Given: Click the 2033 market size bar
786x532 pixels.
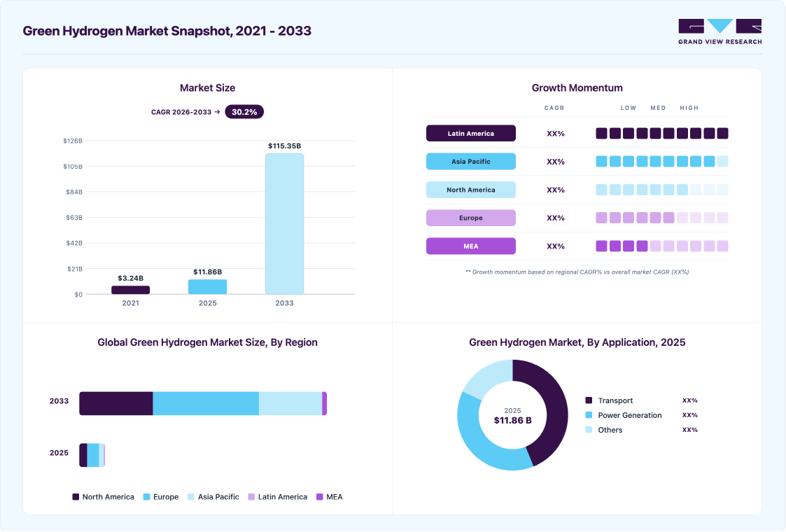Looking at the screenshot, I should coord(284,223).
